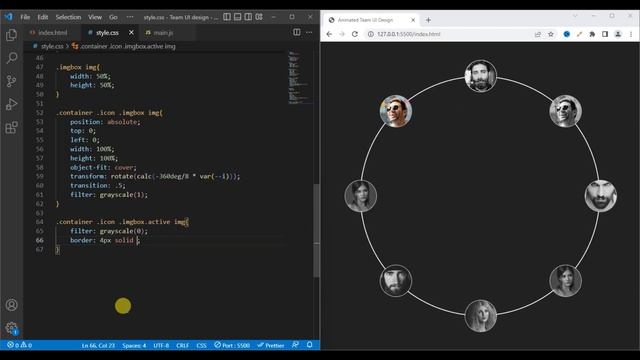Toggle primary side bar layout icon
640x360 pixels.
(x=227, y=17)
